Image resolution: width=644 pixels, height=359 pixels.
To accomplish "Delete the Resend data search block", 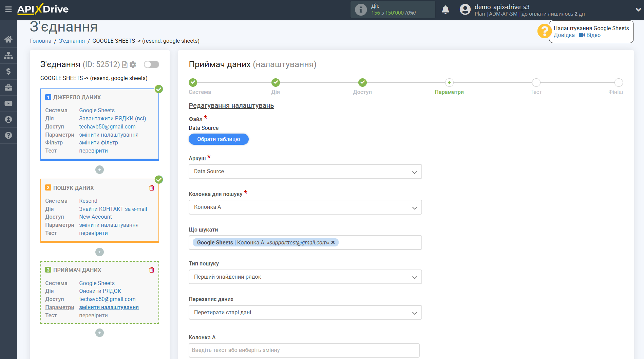I will click(152, 188).
